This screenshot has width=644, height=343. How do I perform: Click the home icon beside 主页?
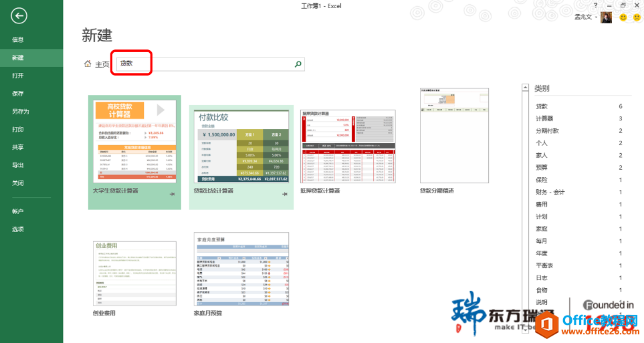pyautogui.click(x=88, y=64)
